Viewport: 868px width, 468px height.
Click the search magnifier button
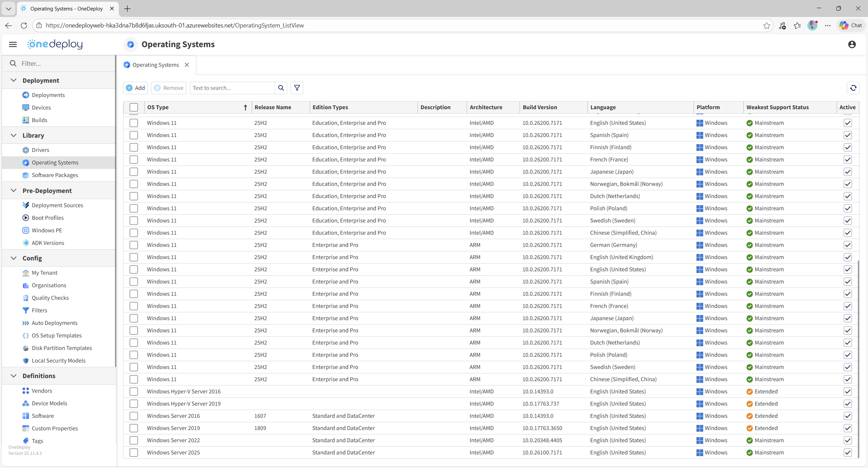tap(281, 88)
